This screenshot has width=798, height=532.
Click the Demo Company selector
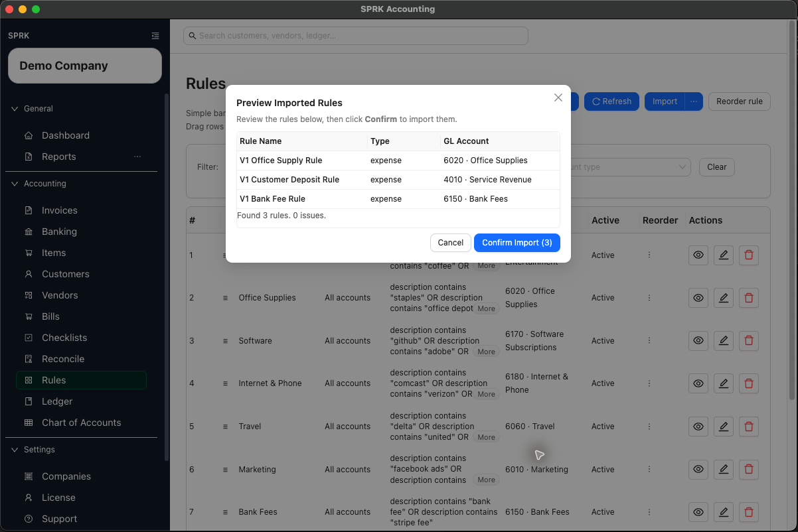[85, 66]
